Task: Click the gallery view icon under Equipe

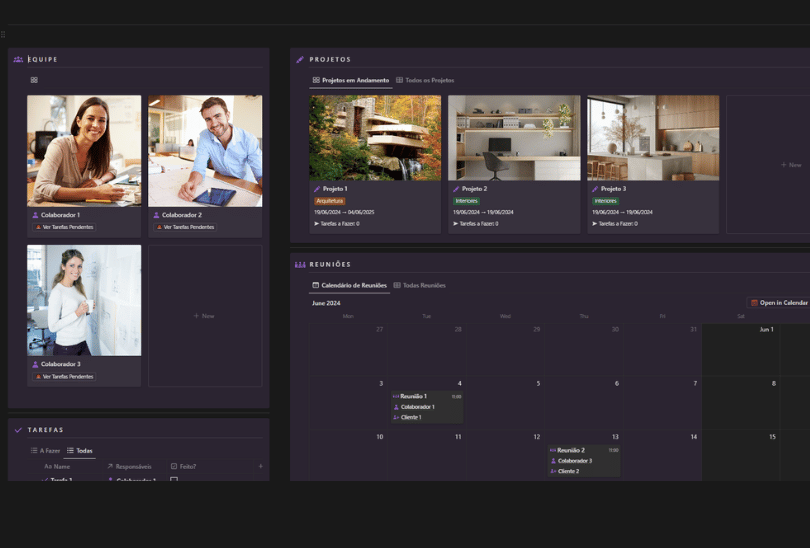Action: (34, 80)
